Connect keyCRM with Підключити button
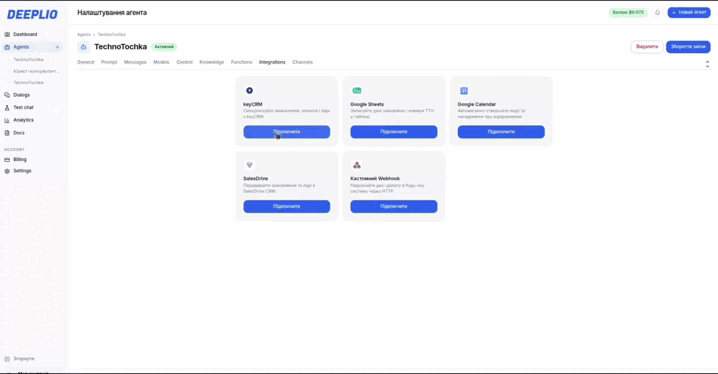The width and height of the screenshot is (718, 374). (x=287, y=132)
